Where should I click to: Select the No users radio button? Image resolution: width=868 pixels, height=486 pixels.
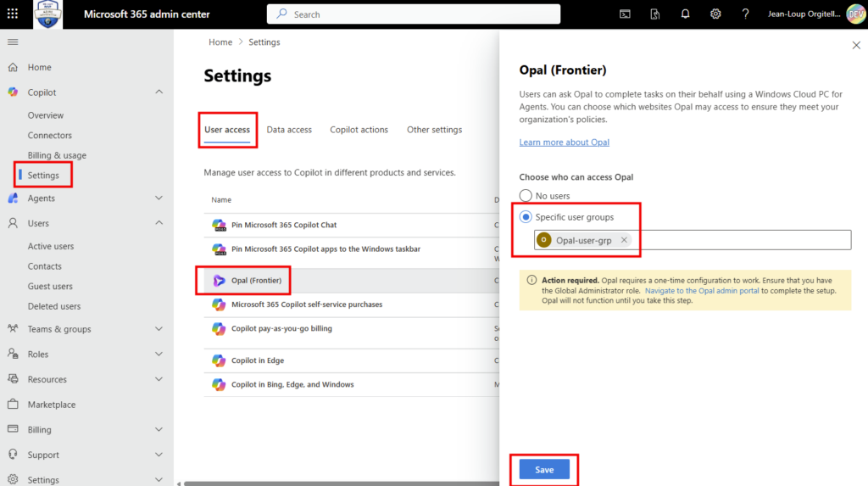coord(526,196)
